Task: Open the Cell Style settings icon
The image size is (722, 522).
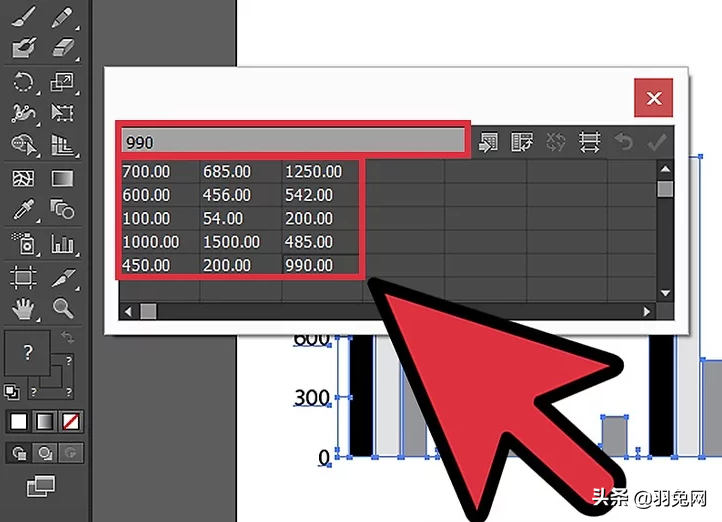Action: 589,142
